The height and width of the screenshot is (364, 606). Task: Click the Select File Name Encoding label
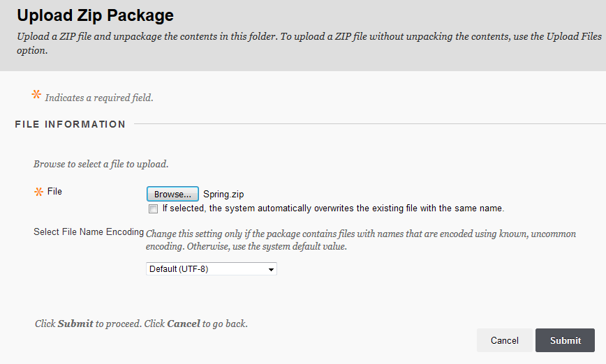[x=89, y=232]
